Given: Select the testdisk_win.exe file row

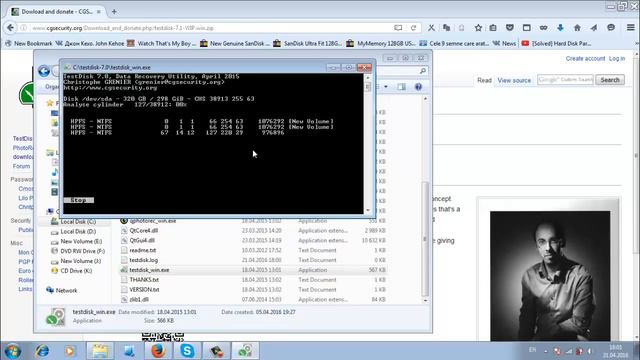Looking at the screenshot, I should pyautogui.click(x=253, y=270).
